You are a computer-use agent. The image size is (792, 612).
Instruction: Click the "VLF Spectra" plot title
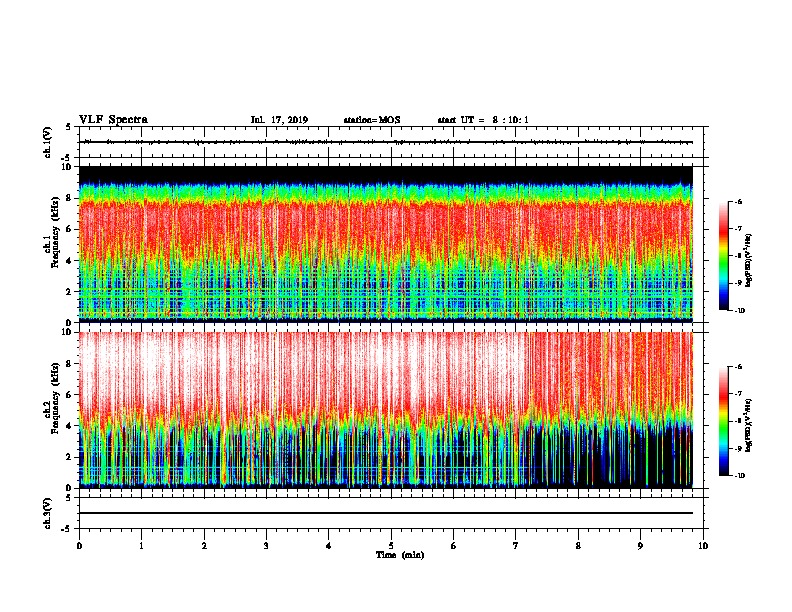tap(113, 120)
